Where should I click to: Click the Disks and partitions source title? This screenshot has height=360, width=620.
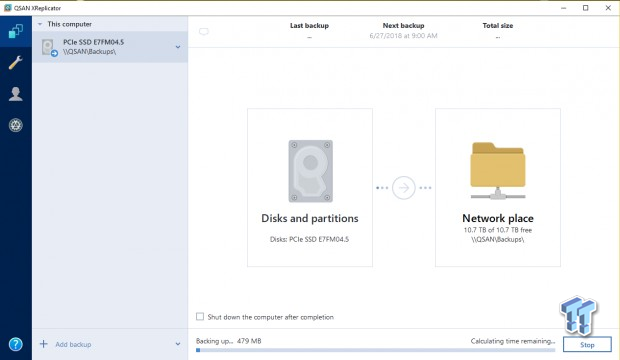(x=310, y=218)
